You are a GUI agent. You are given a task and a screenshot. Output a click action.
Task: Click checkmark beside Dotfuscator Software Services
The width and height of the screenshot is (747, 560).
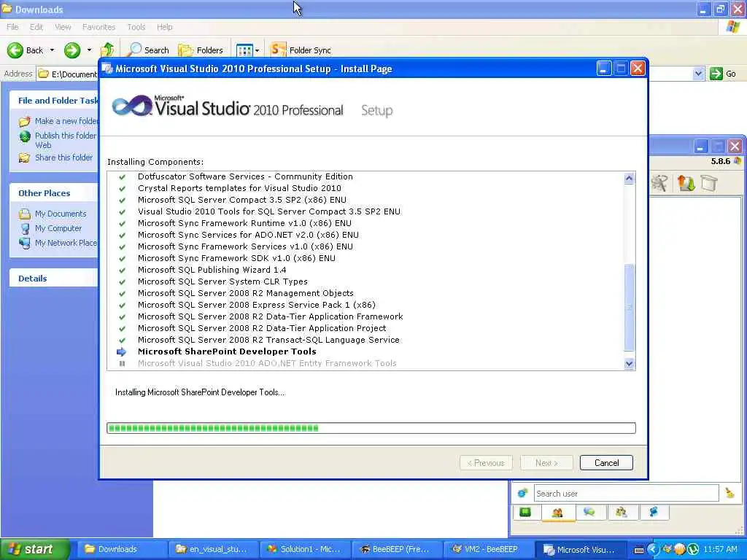pyautogui.click(x=122, y=176)
